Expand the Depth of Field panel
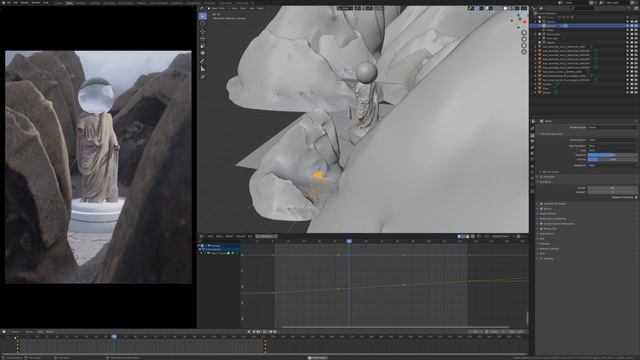The image size is (640, 360). pos(547,214)
